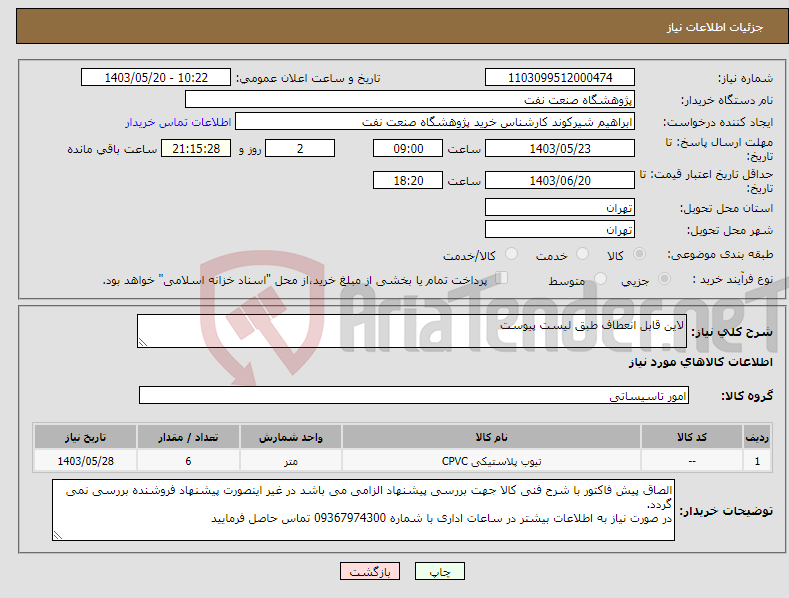The width and height of the screenshot is (789, 598).
Task: Click the cell تیوب پلاستیکی CPVC
Action: click(491, 461)
